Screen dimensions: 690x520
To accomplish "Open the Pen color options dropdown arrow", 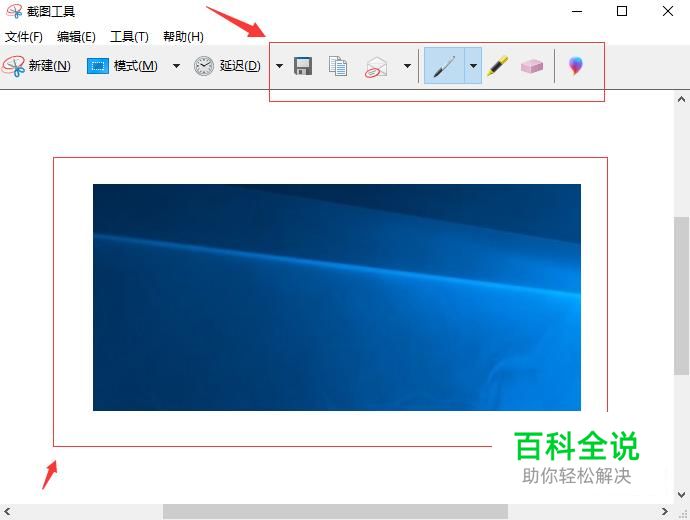I will tap(473, 66).
